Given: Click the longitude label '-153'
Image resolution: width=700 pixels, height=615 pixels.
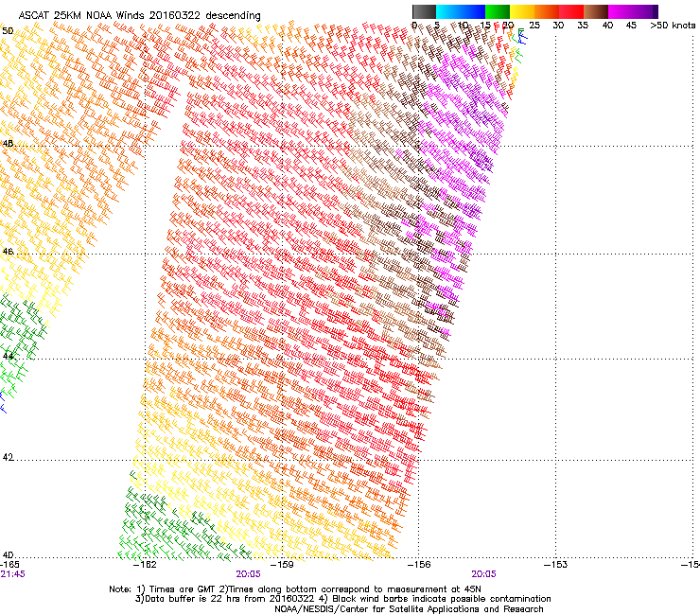Looking at the screenshot, I should click(556, 565).
